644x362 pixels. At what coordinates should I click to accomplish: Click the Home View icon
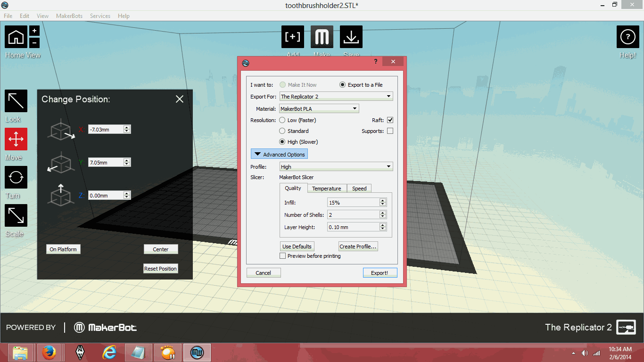(16, 37)
